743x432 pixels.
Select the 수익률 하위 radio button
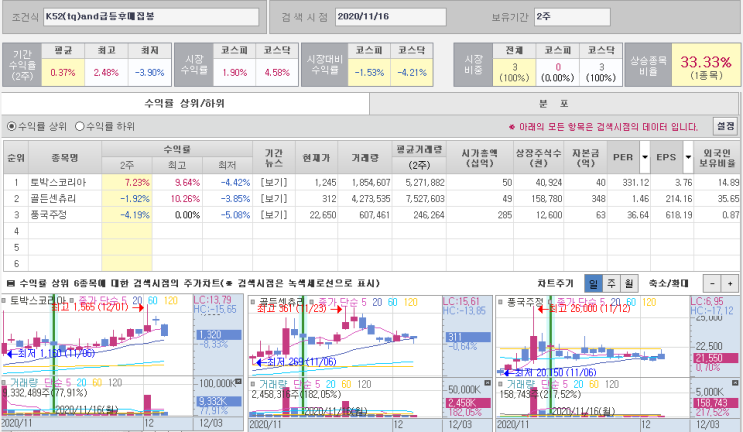(80, 126)
